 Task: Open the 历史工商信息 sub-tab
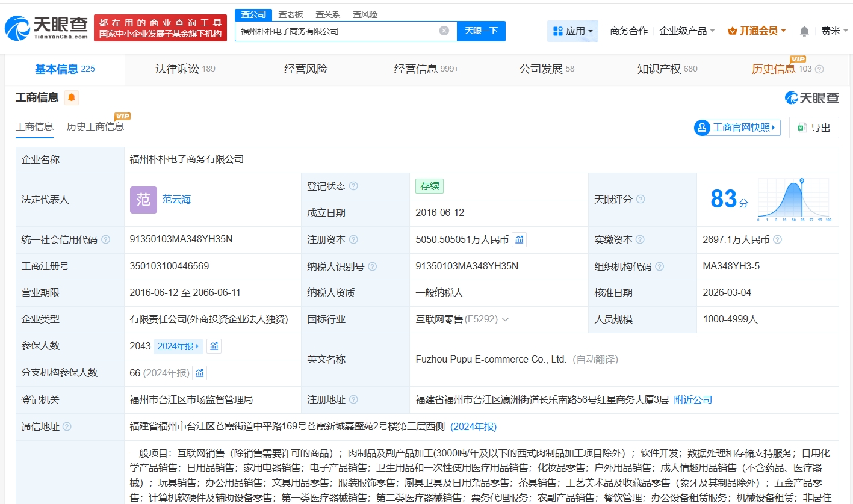(x=95, y=126)
